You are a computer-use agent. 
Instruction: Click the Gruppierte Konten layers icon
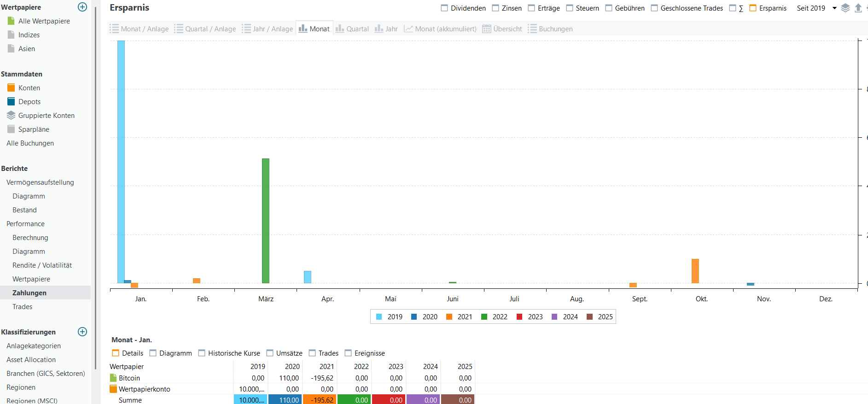click(11, 115)
